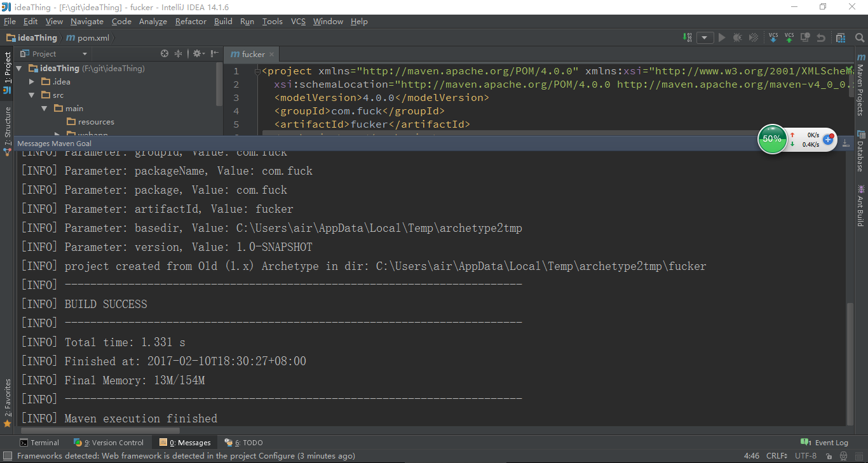Open the VCS menu

[x=298, y=21]
